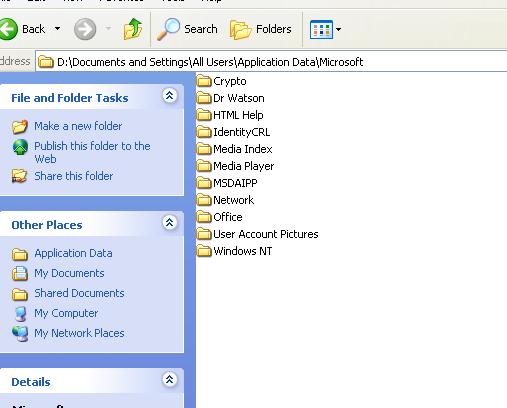The image size is (507, 408).
Task: Go up one folder level icon
Action: 133,29
